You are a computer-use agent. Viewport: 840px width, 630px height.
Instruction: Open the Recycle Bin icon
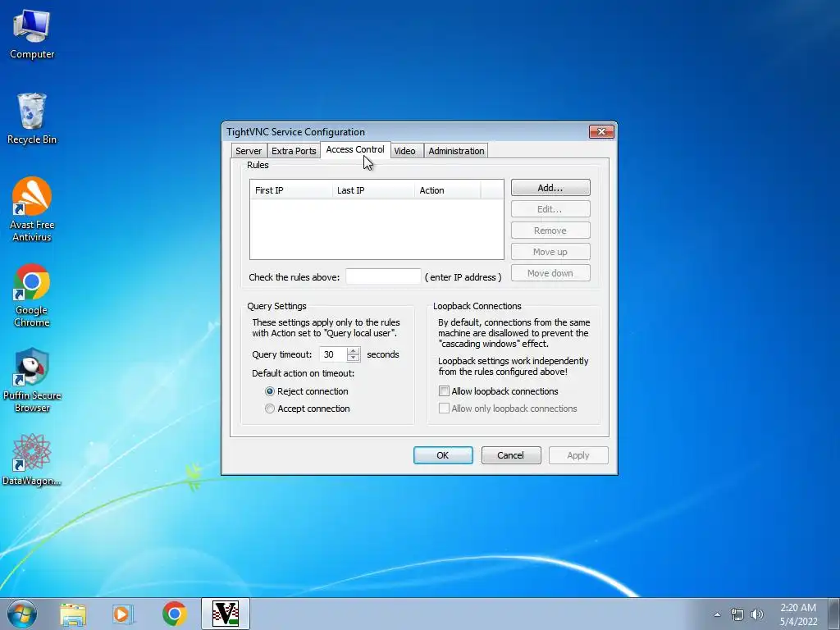tap(32, 119)
